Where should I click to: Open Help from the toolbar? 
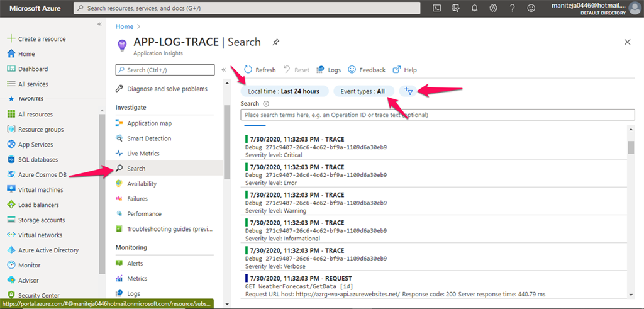coord(405,70)
